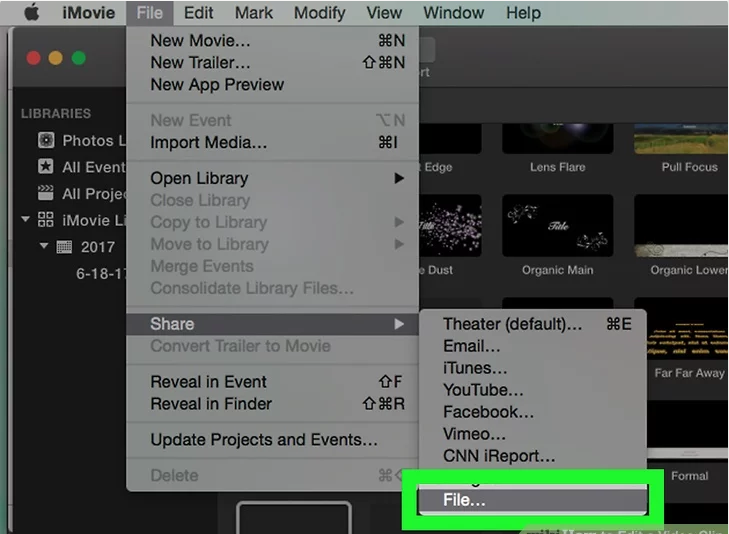Open the Help menu
729x534 pixels.
[x=523, y=13]
